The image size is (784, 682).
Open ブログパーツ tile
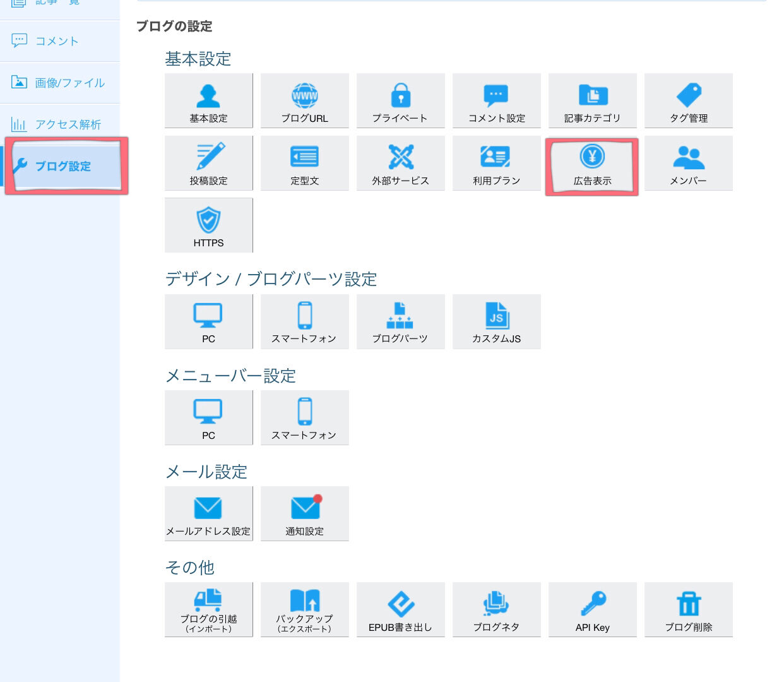(401, 321)
